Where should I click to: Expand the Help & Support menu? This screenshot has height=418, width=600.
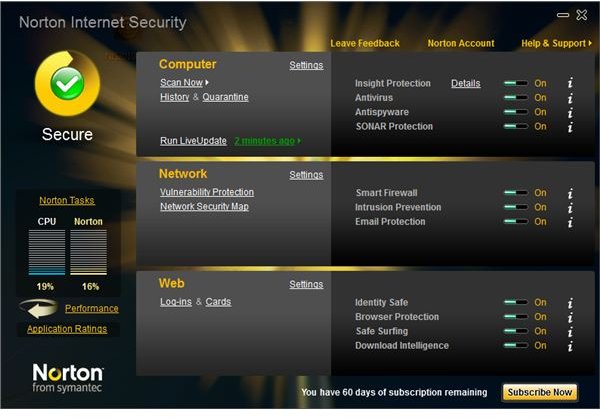556,43
